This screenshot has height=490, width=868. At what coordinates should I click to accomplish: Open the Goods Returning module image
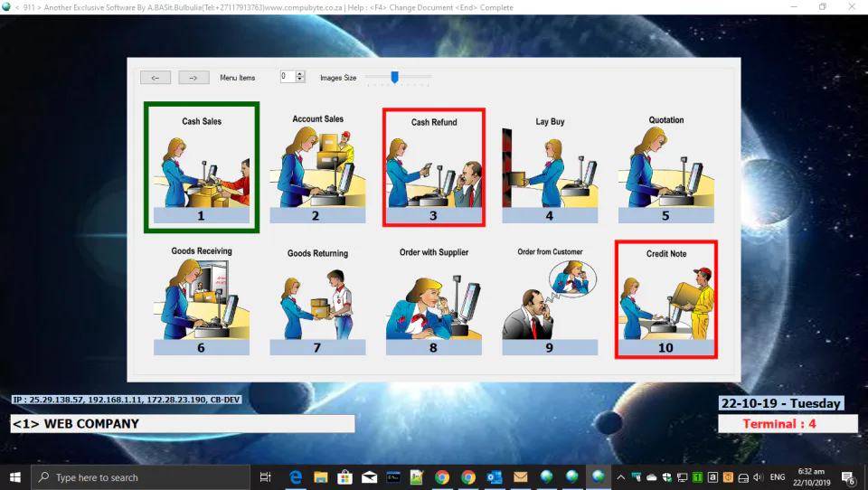[317, 302]
